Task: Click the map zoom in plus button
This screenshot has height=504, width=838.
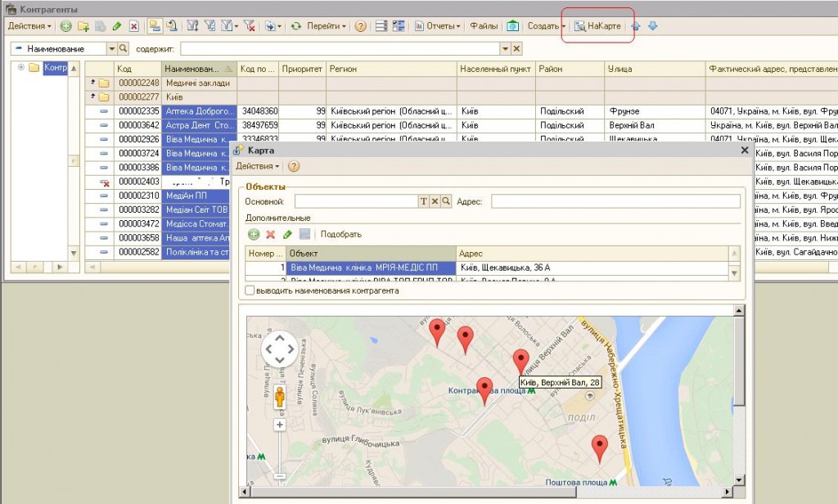Action: (280, 425)
